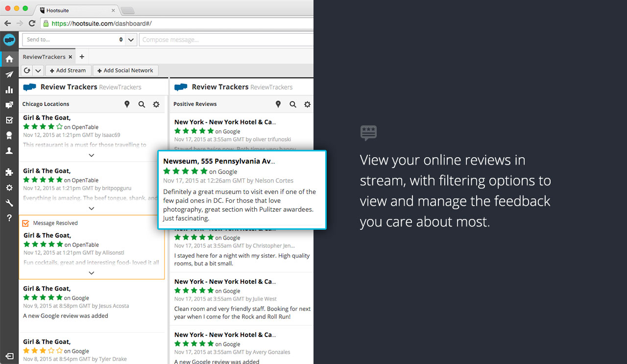The width and height of the screenshot is (627, 364).
Task: Click location pin in Chicago Locations stream
Action: (127, 104)
